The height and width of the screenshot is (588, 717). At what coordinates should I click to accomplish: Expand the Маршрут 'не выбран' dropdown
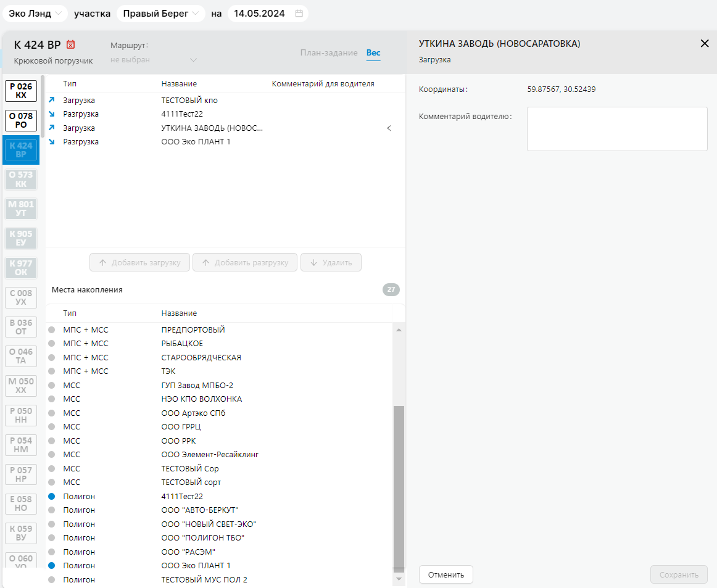(153, 60)
